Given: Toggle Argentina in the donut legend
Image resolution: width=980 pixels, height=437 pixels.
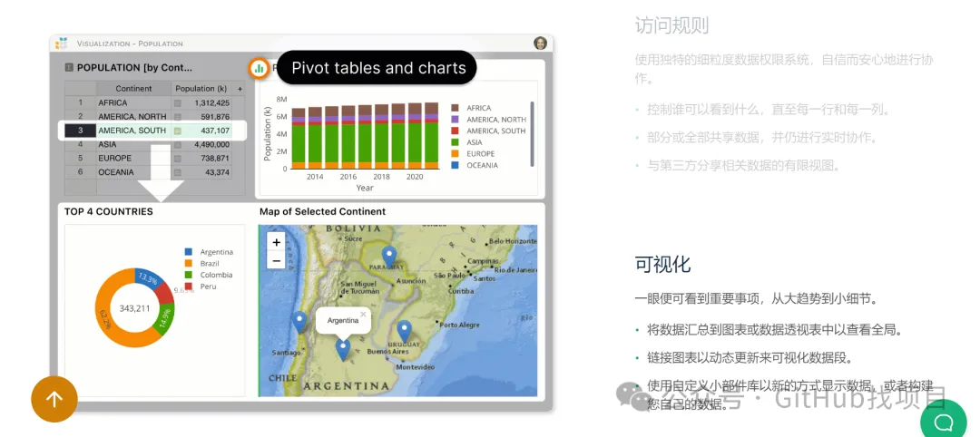Looking at the screenshot, I should (209, 252).
